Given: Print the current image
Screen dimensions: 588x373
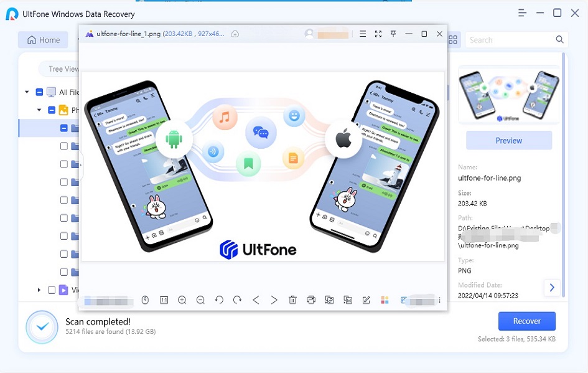Looking at the screenshot, I should [x=311, y=300].
